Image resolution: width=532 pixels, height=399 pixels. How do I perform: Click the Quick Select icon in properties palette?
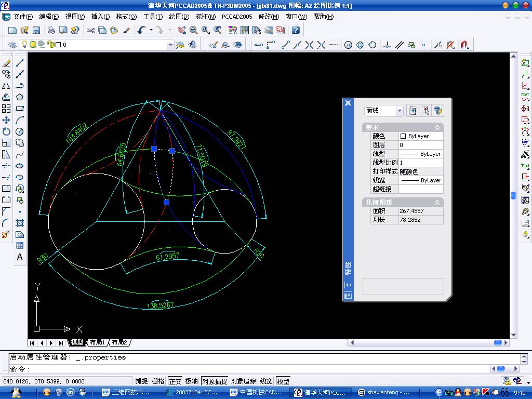(x=437, y=111)
